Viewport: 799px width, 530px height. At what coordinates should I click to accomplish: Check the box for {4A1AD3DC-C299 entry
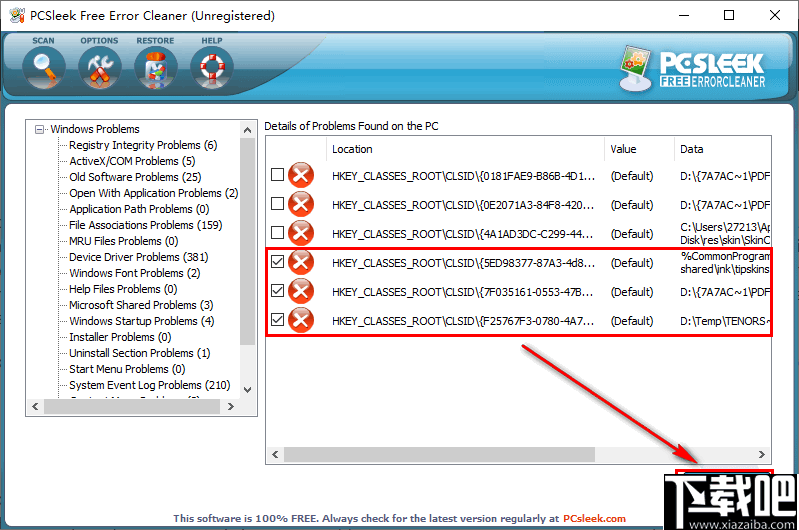[277, 233]
